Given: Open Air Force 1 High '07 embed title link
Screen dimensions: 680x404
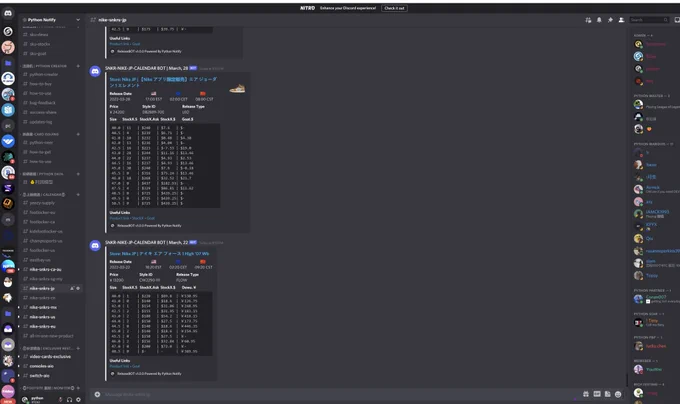Looking at the screenshot, I should tap(159, 254).
